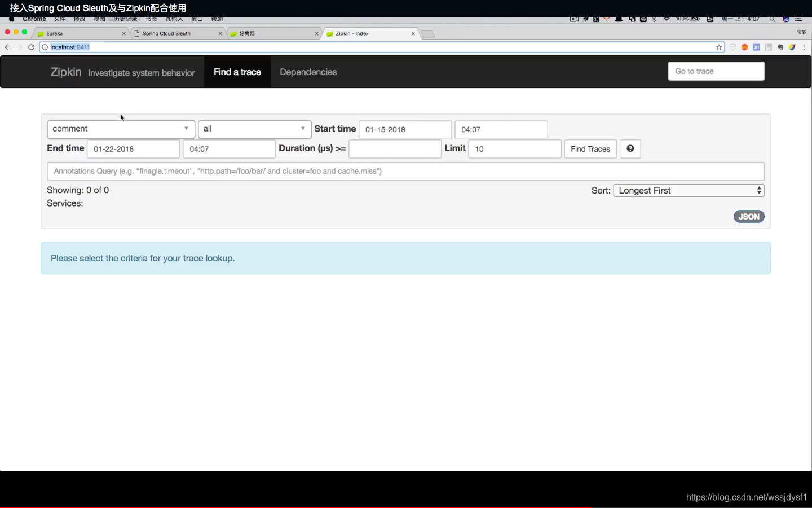Click the help question mark button
The width and height of the screenshot is (812, 508).
pos(630,149)
